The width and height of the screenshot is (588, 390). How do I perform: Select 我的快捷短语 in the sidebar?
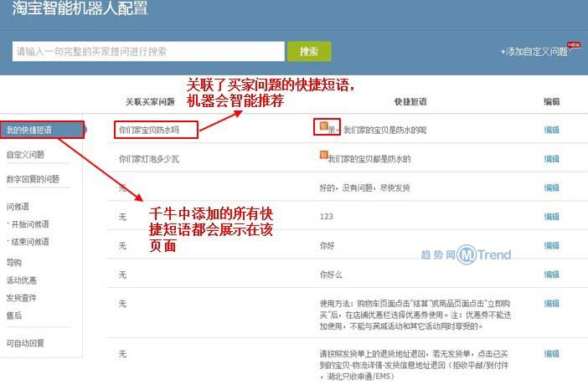28,130
